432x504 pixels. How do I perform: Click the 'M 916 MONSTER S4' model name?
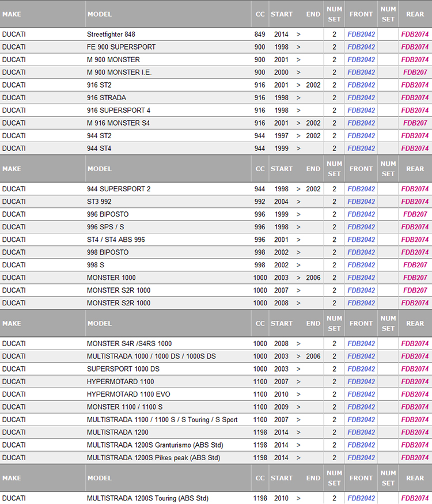pyautogui.click(x=118, y=123)
